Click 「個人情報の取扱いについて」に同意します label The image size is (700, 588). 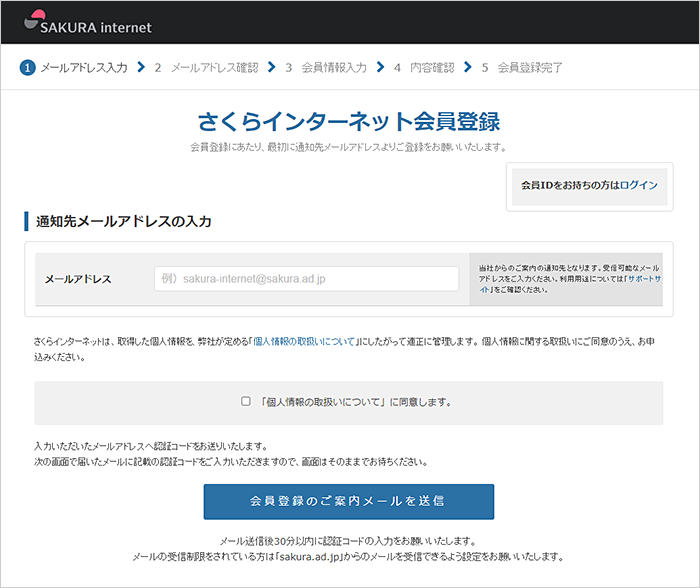click(x=356, y=402)
